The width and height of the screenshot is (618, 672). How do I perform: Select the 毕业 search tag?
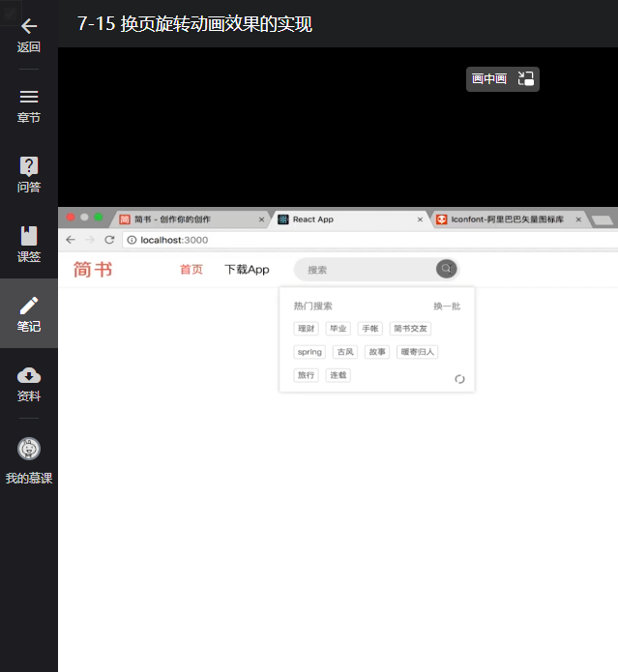[338, 329]
